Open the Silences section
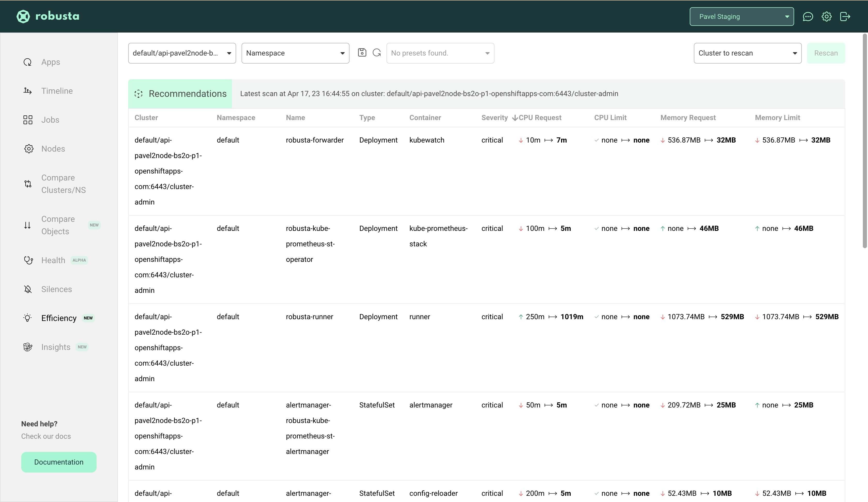The height and width of the screenshot is (502, 868). click(56, 289)
